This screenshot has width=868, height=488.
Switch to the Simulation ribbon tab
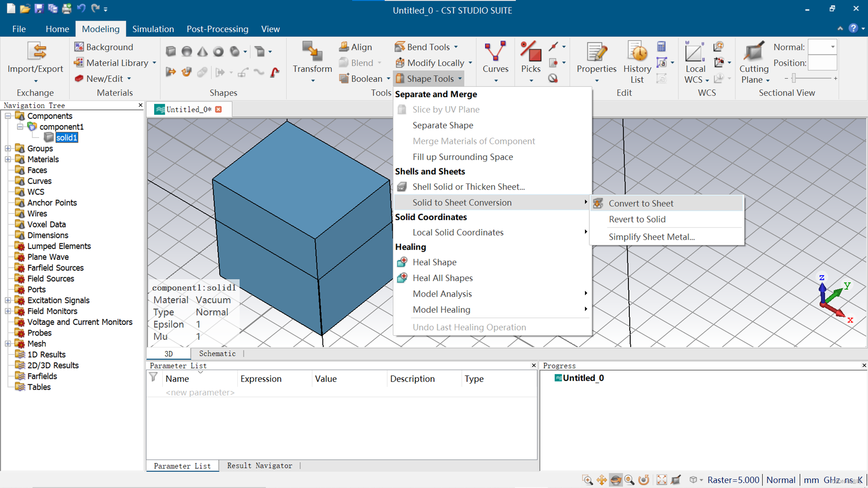coord(153,29)
